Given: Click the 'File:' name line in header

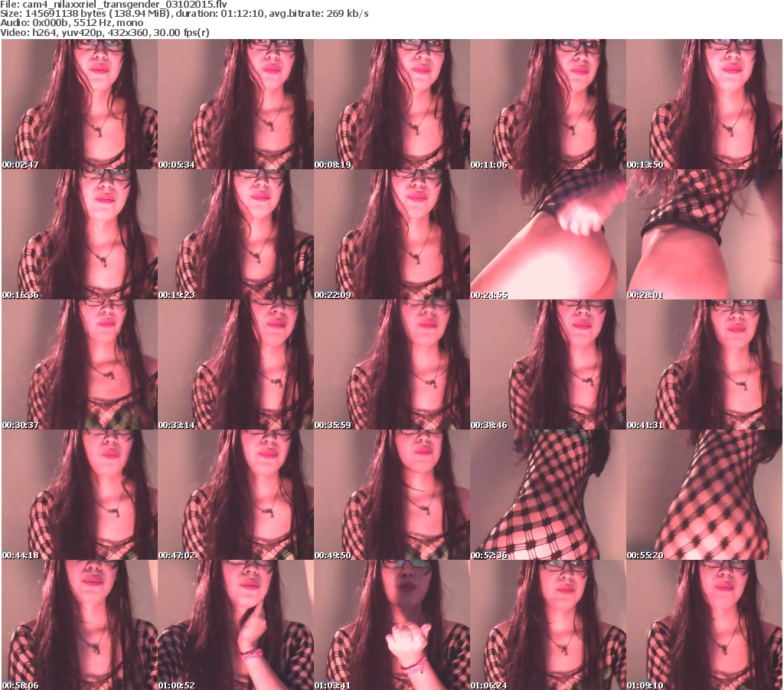Looking at the screenshot, I should pos(114,5).
